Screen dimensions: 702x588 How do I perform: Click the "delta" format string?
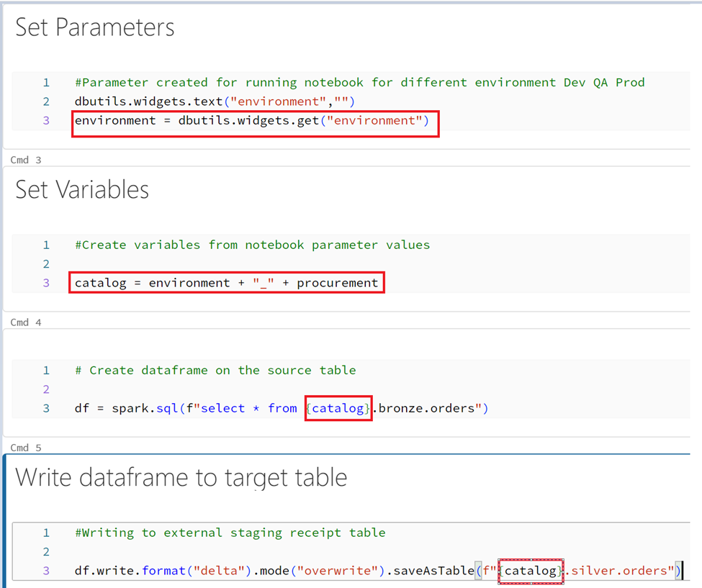tap(219, 571)
